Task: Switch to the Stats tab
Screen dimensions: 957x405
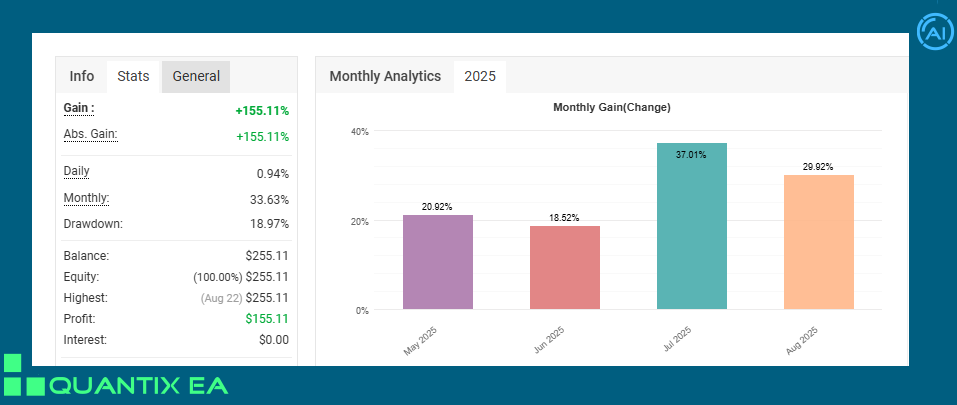Action: pos(133,76)
